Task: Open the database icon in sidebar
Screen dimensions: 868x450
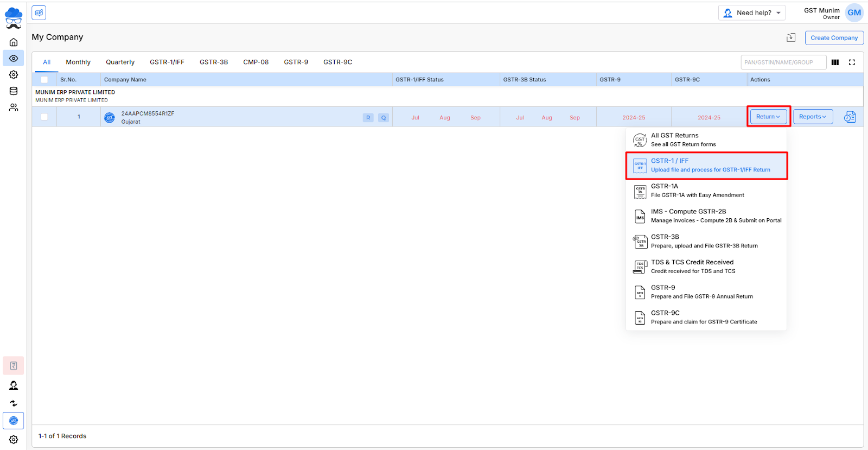Action: [14, 91]
